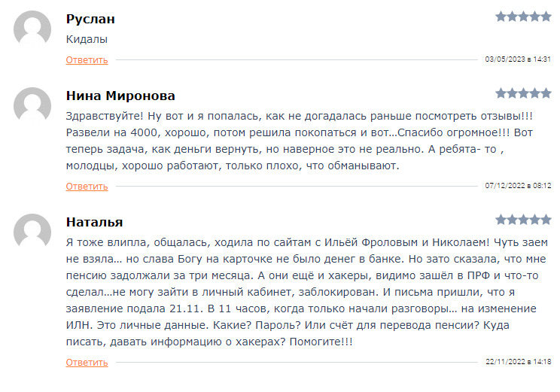Click the 03/05/2023 в 14:31 timestamp

tap(518, 59)
